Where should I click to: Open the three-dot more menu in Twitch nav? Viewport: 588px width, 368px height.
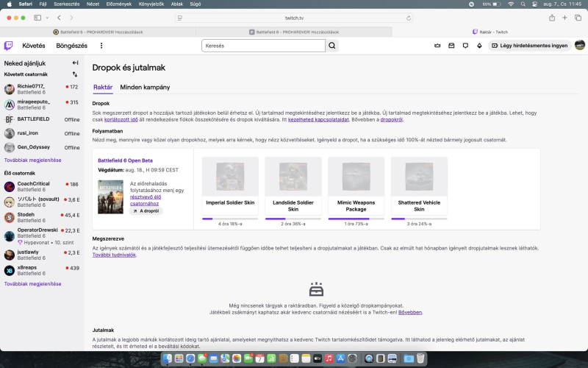coord(101,46)
